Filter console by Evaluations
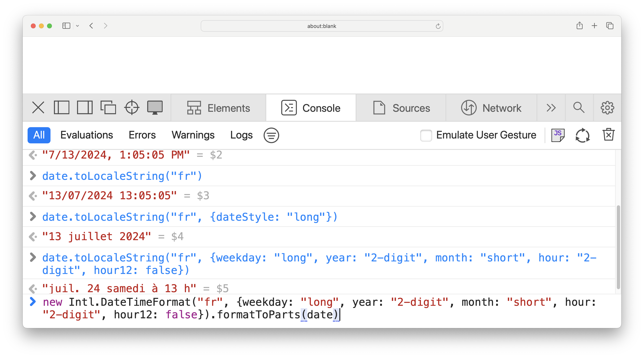The height and width of the screenshot is (358, 644). (87, 135)
